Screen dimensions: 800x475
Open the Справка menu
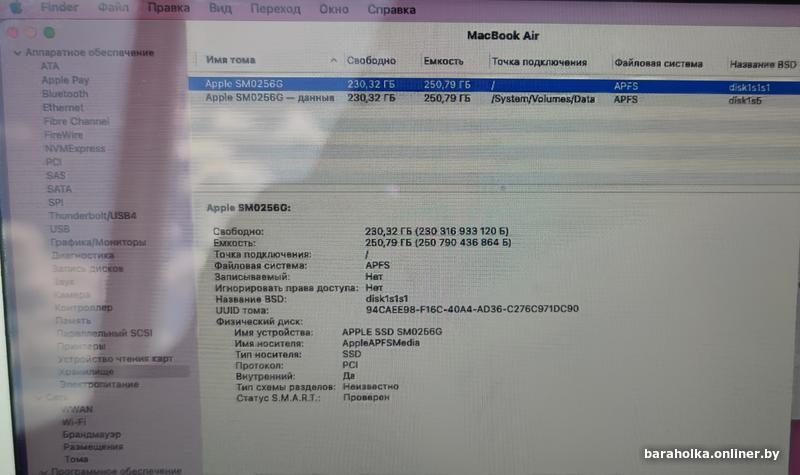[x=391, y=10]
